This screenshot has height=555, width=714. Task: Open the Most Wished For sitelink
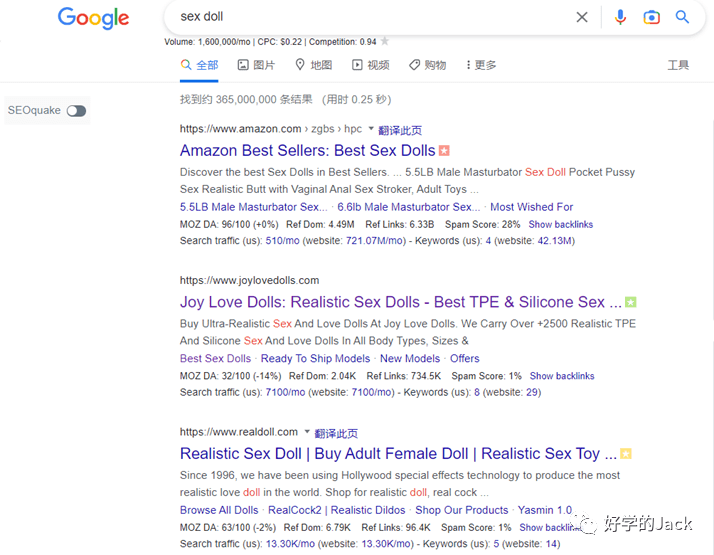click(x=531, y=207)
